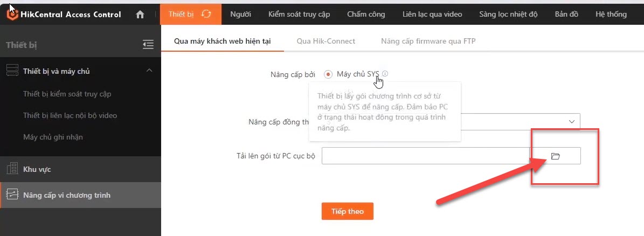The image size is (644, 236).
Task: Open the Người menu
Action: [240, 14]
